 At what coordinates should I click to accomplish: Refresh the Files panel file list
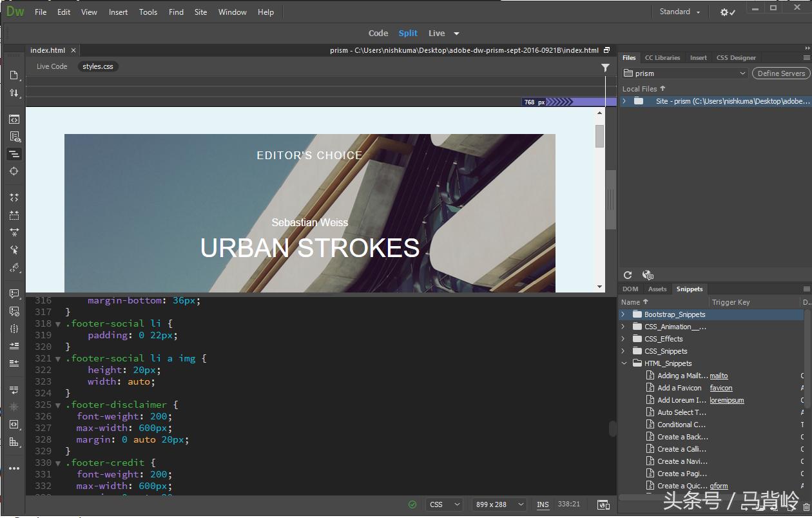(x=628, y=274)
